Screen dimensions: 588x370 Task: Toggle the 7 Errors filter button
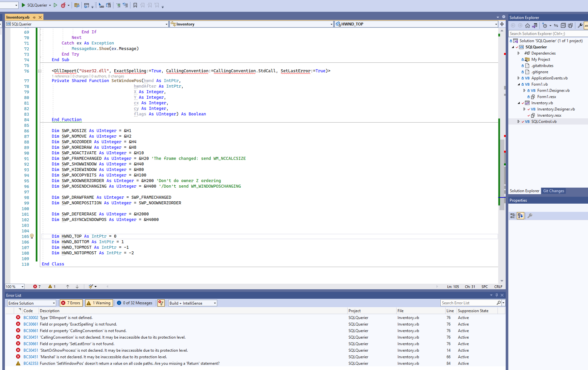pyautogui.click(x=71, y=303)
